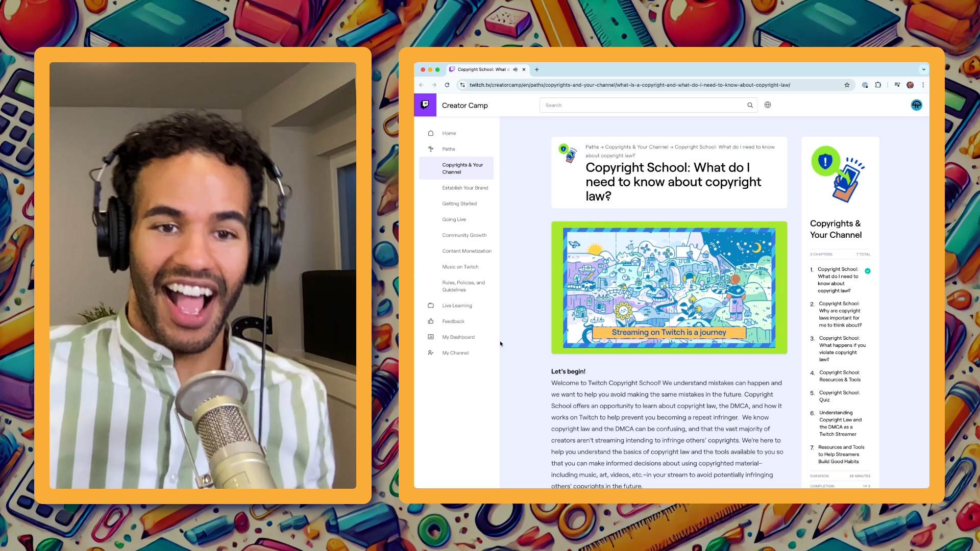980x551 pixels.
Task: Mute the tab via its speaker icon
Action: click(x=516, y=69)
